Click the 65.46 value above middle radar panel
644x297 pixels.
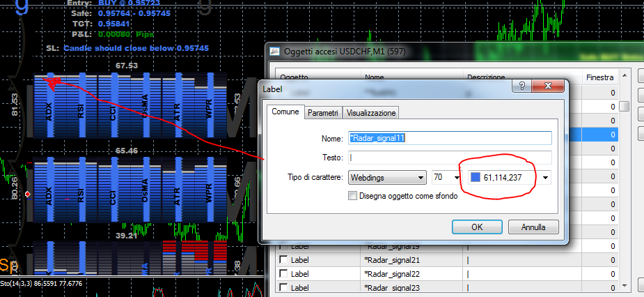pos(127,151)
